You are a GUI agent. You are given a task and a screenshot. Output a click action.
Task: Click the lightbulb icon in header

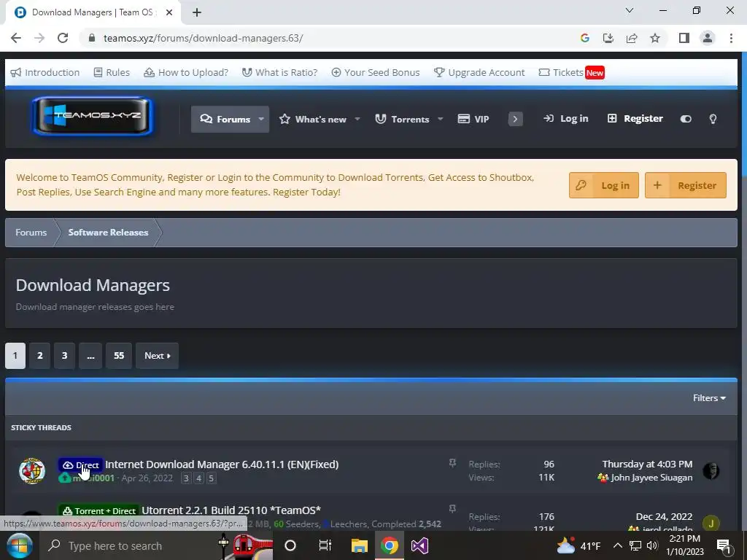(713, 119)
